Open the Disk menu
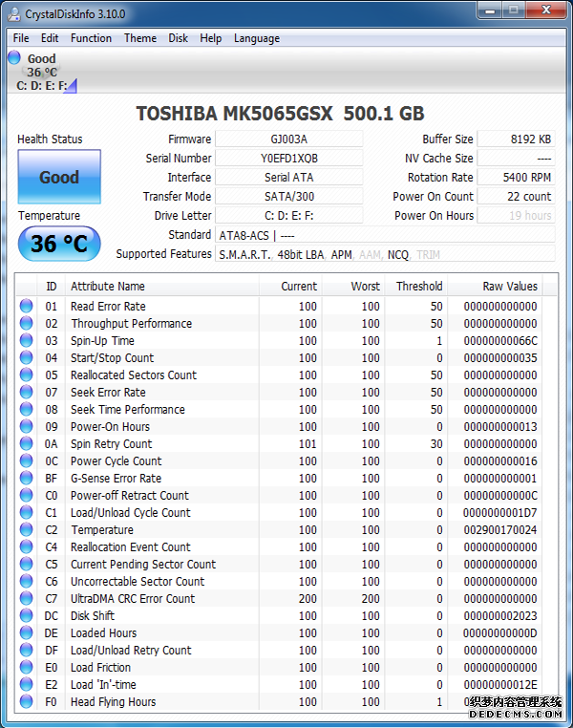This screenshot has height=728, width=573. tap(179, 38)
